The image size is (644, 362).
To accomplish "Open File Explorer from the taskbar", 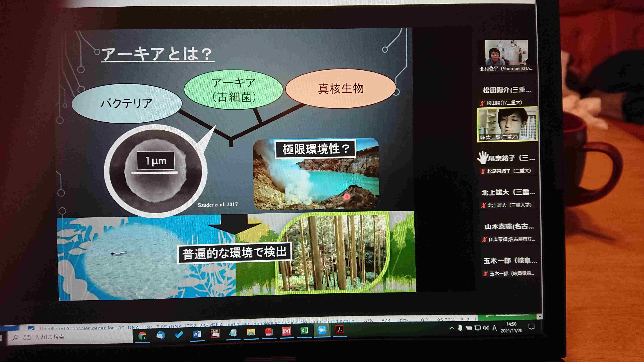I will pos(251,332).
